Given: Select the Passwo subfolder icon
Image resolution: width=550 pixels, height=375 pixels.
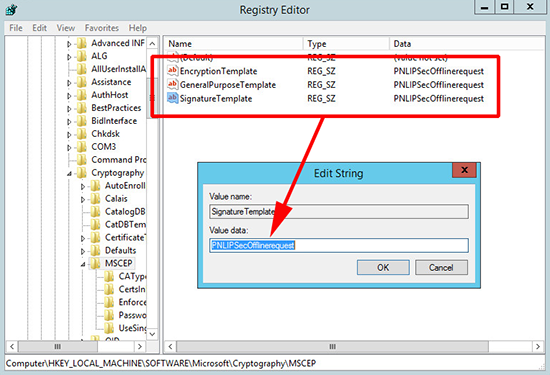Looking at the screenshot, I should 109,315.
